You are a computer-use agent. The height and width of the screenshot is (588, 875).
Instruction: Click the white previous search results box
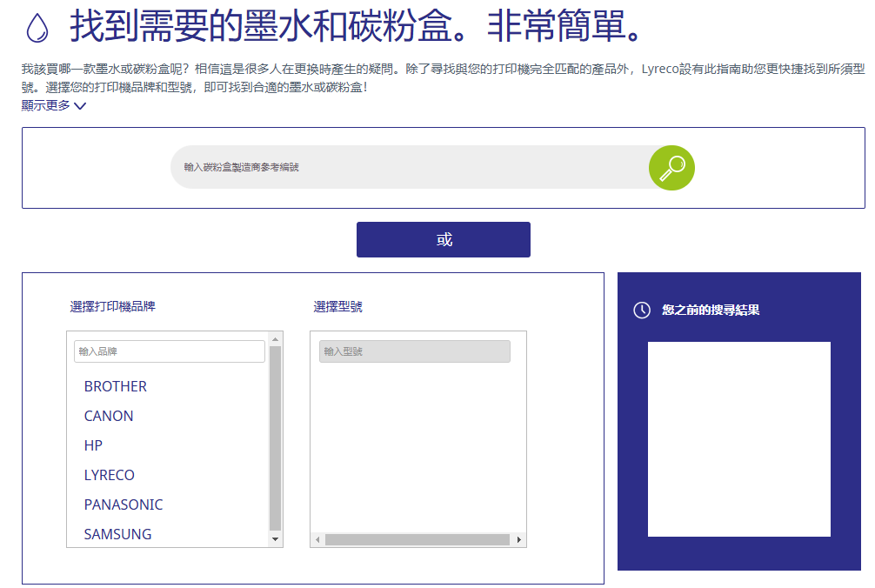738,439
